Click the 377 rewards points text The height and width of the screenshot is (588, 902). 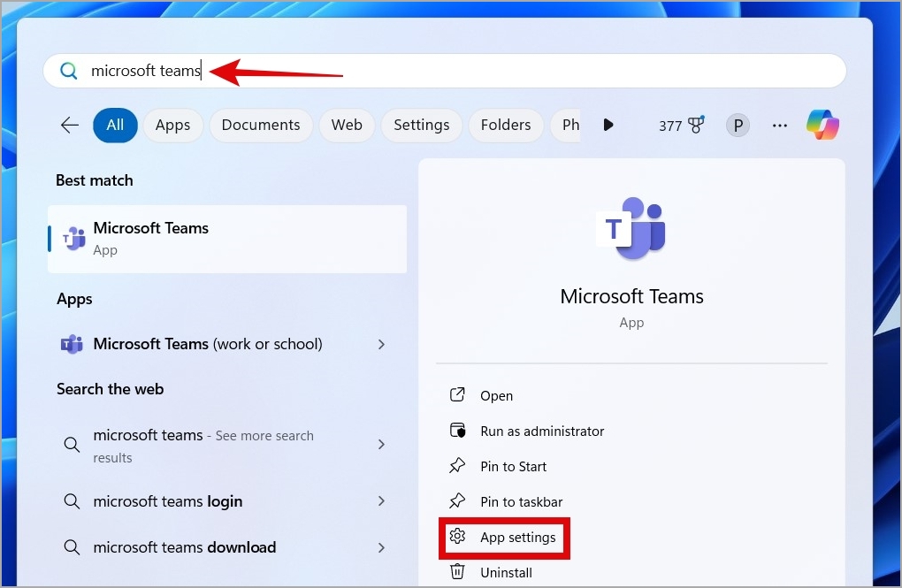(670, 126)
